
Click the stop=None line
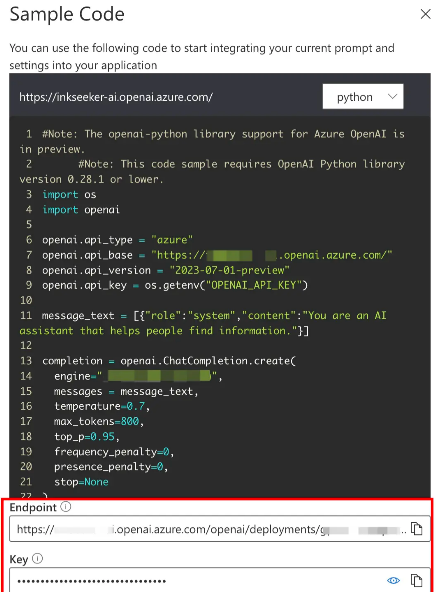[x=81, y=482]
